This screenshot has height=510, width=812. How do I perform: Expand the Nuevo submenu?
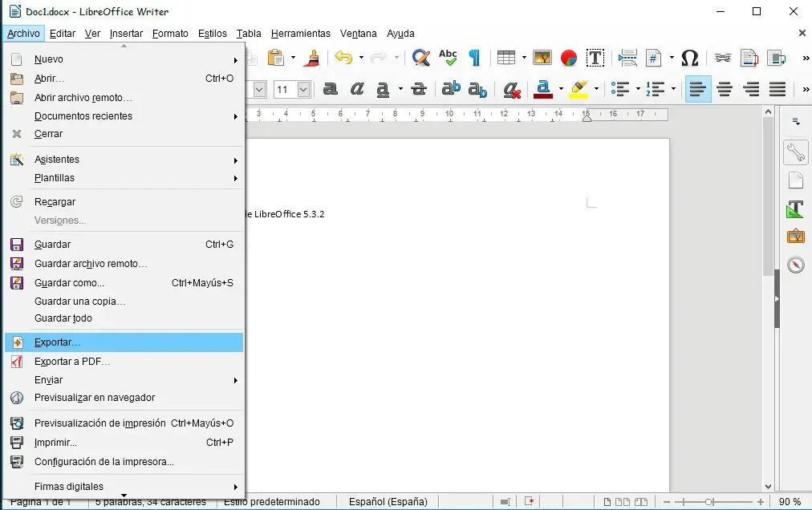click(x=124, y=59)
